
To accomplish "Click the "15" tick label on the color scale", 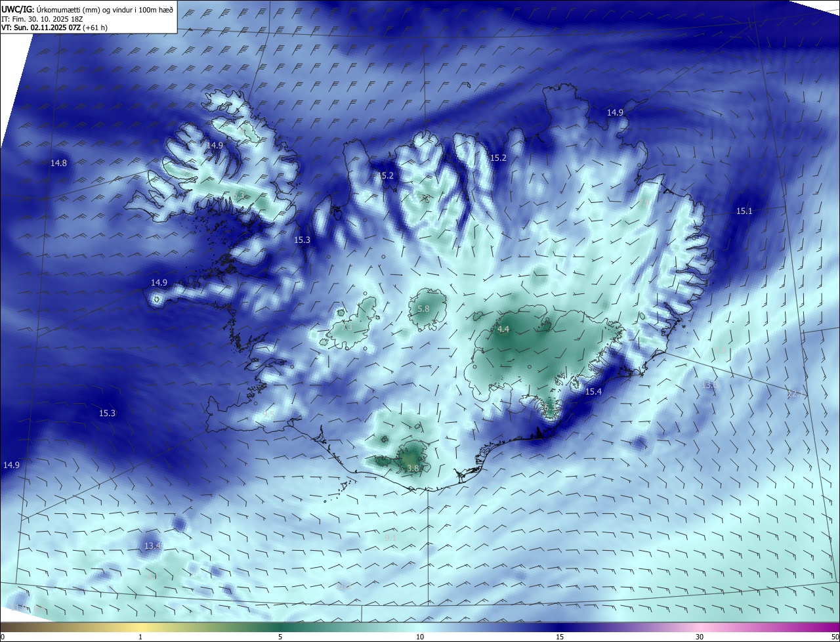I will (x=560, y=637).
